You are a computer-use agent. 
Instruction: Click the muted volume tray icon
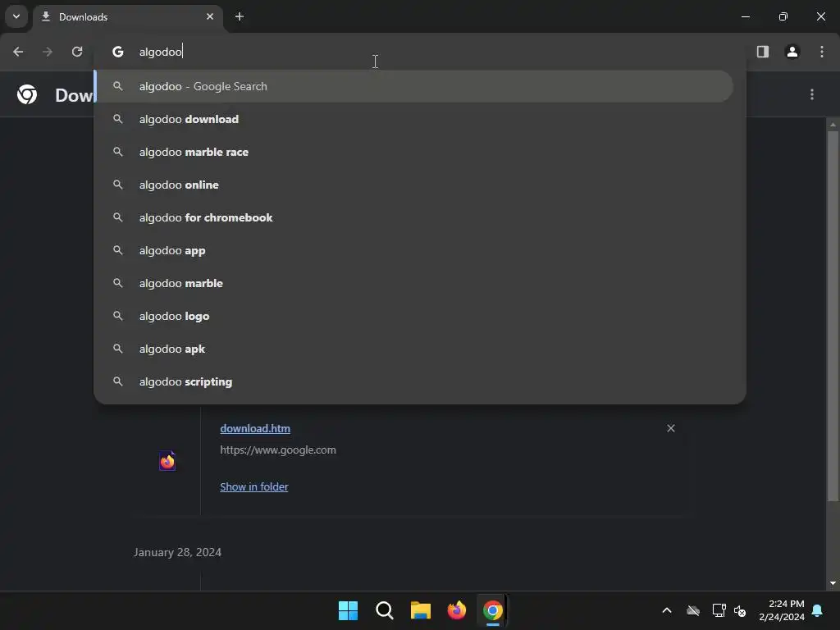click(x=740, y=610)
